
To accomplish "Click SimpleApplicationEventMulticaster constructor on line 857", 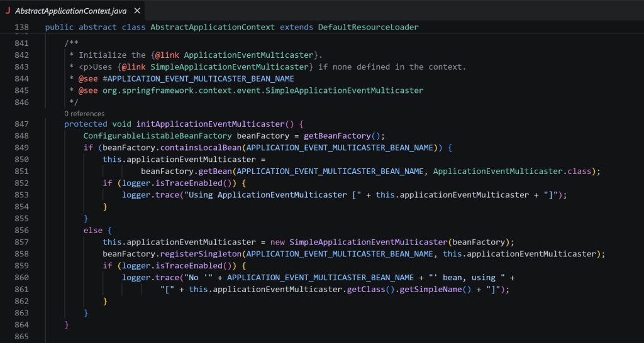I will click(x=369, y=242).
